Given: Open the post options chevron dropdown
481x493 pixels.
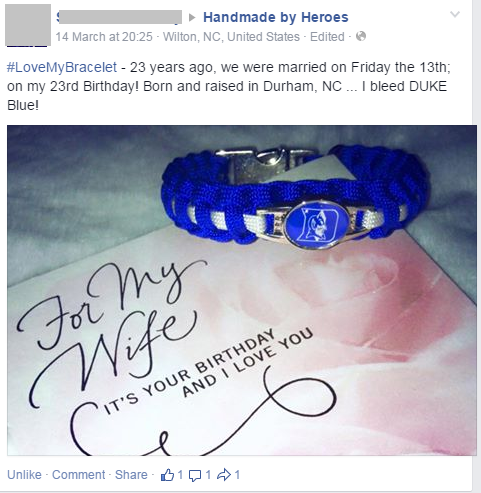Looking at the screenshot, I should [455, 14].
